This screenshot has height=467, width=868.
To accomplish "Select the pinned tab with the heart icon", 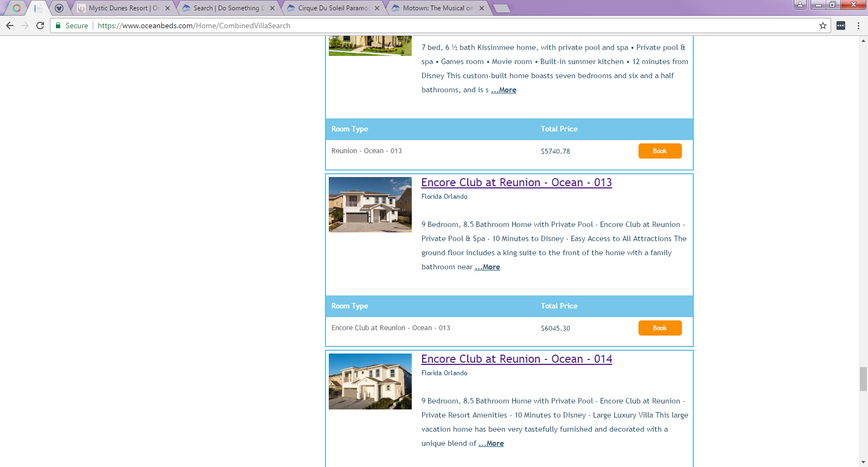I will (x=59, y=8).
